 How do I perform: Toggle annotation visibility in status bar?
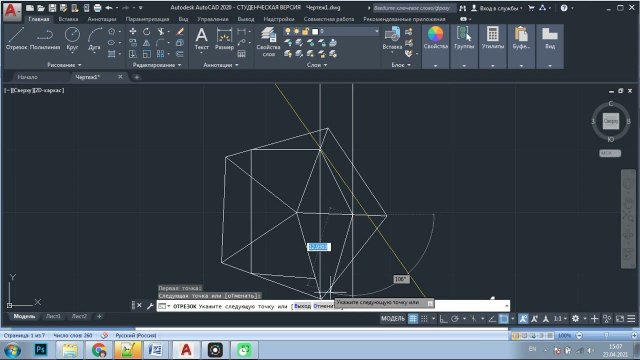pyautogui.click(x=523, y=319)
